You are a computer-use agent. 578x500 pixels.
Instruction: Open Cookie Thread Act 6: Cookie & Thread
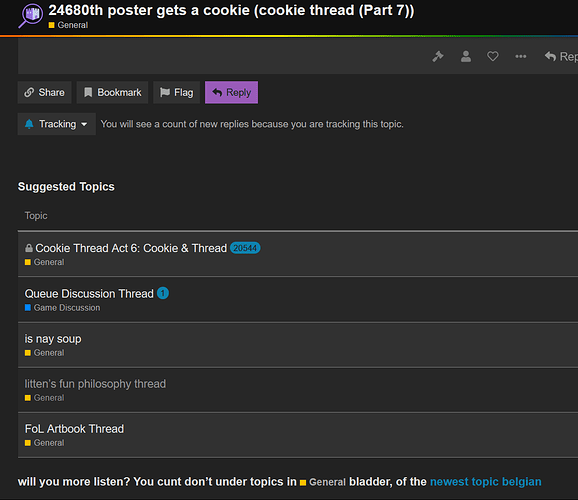pos(131,248)
